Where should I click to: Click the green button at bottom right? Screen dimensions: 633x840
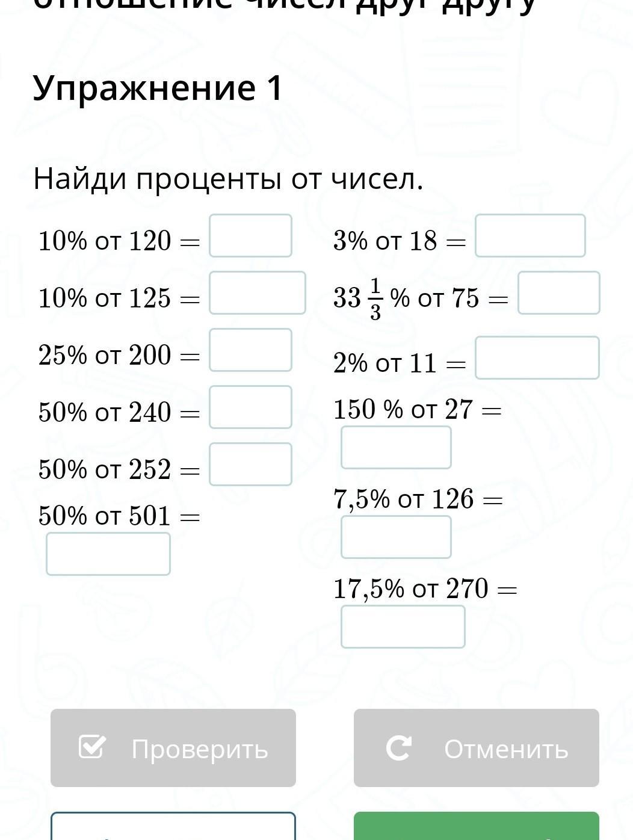[476, 827]
